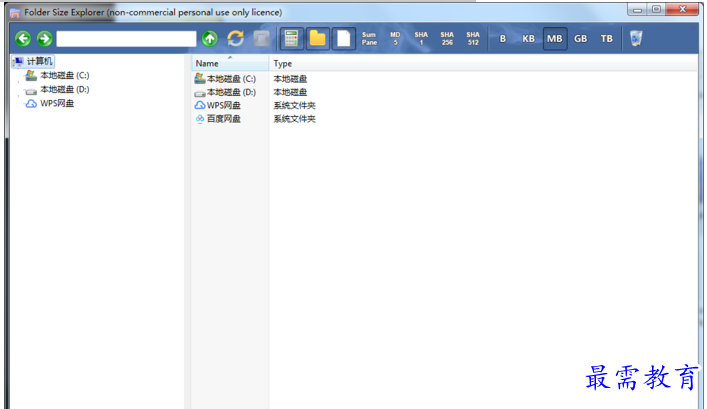Toggle the yellow folder display icon
The width and height of the screenshot is (707, 409).
click(317, 39)
